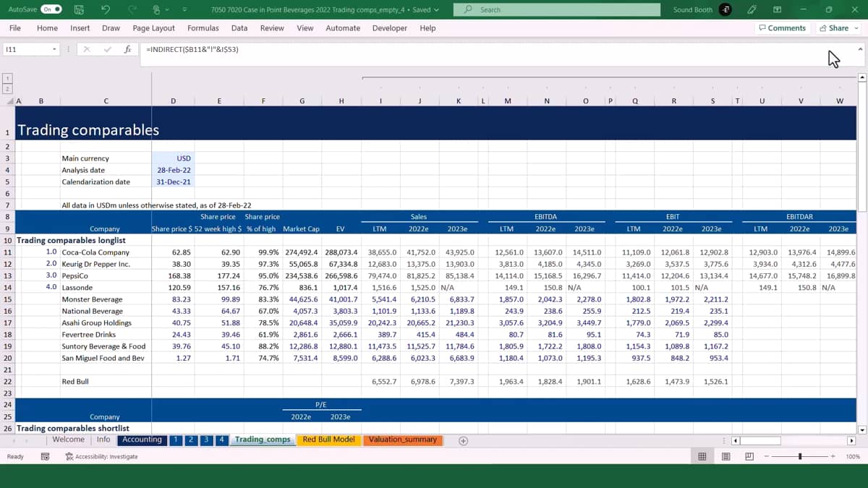Image resolution: width=868 pixels, height=488 pixels.
Task: Open sheet tab 4
Action: click(x=222, y=440)
